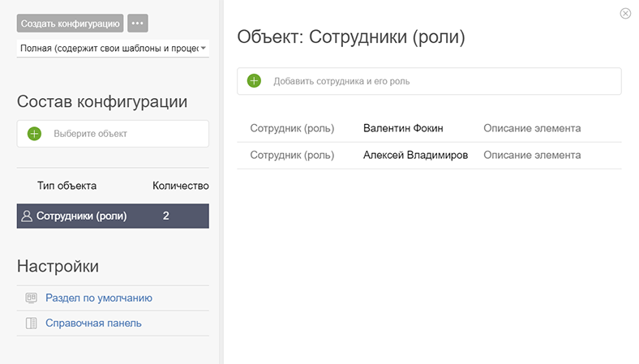639x364 pixels.
Task: Open the Полная configuration type dropdown
Action: 113,48
